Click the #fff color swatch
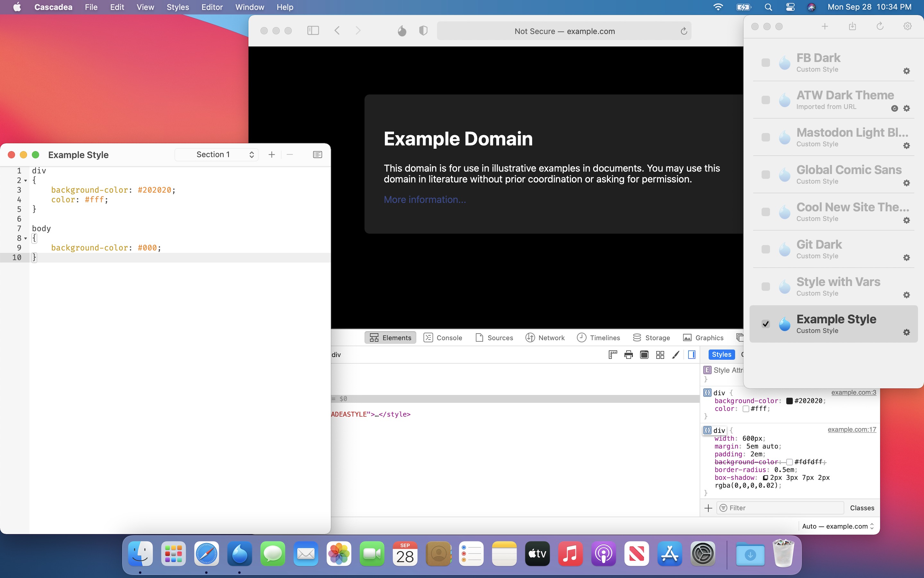924x578 pixels. tap(746, 409)
